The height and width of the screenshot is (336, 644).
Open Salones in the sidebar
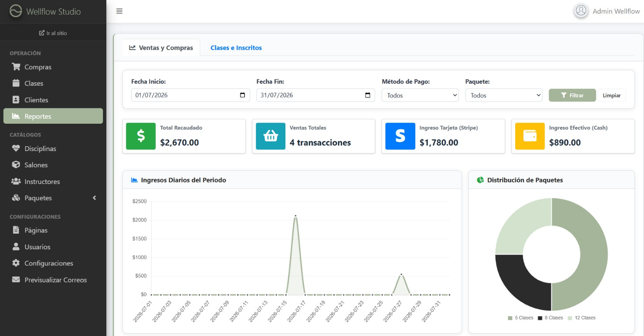pyautogui.click(x=53, y=165)
